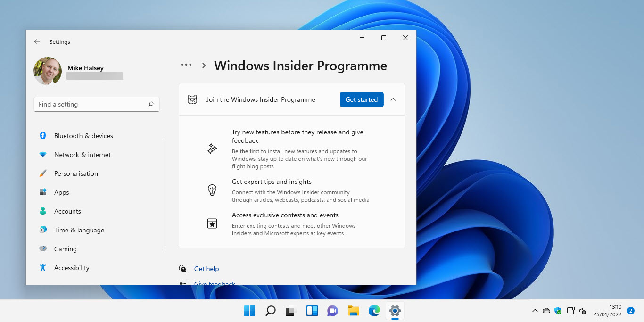Select the Personalisation paintbrush icon
Viewport: 644px width, 322px height.
44,173
